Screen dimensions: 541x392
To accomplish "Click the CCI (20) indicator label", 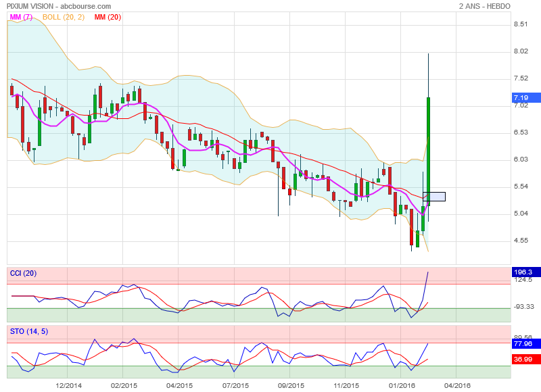I will click(x=23, y=274).
